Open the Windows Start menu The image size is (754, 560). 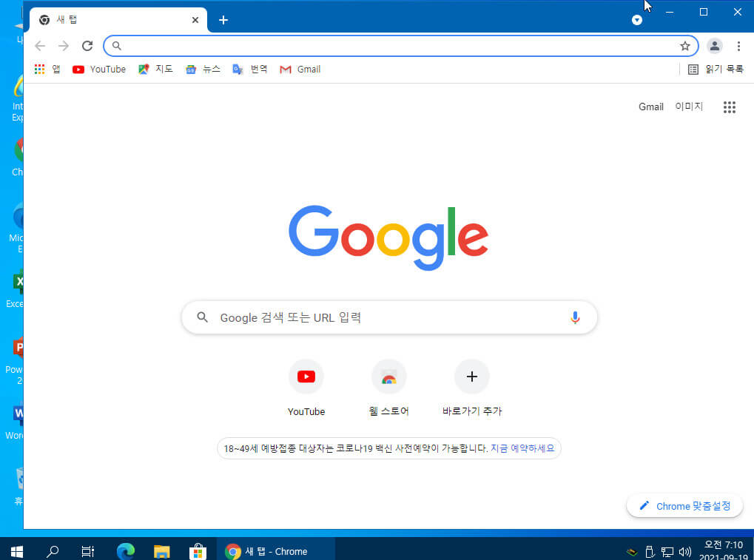[x=17, y=551]
